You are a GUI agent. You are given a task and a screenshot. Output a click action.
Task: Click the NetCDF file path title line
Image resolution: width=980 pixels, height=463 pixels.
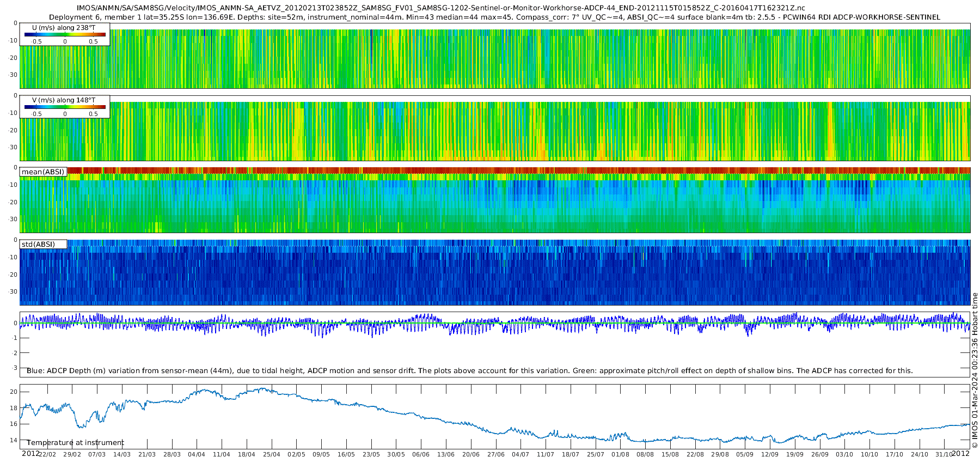[x=442, y=8]
